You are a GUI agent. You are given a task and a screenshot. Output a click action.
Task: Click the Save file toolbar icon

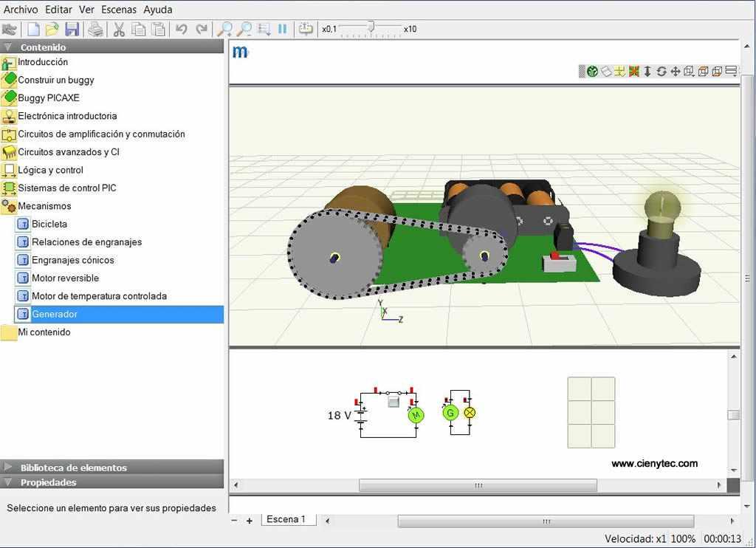72,30
